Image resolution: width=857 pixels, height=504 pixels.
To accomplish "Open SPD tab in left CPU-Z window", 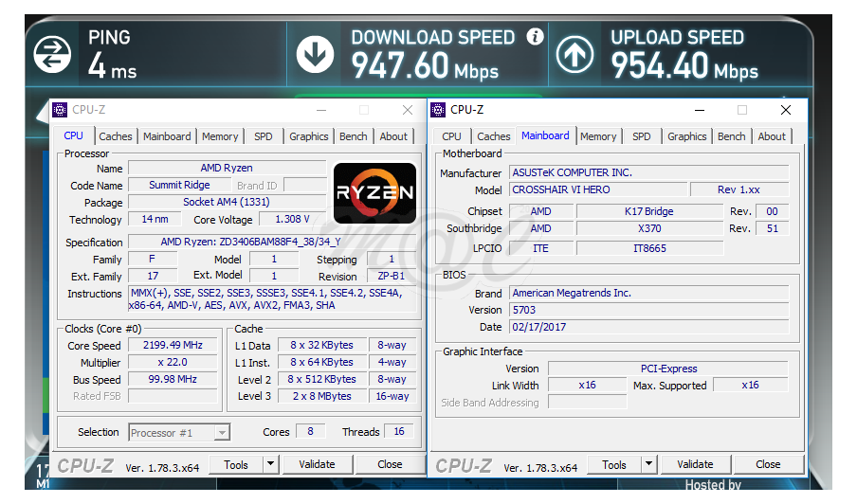I will click(x=263, y=136).
